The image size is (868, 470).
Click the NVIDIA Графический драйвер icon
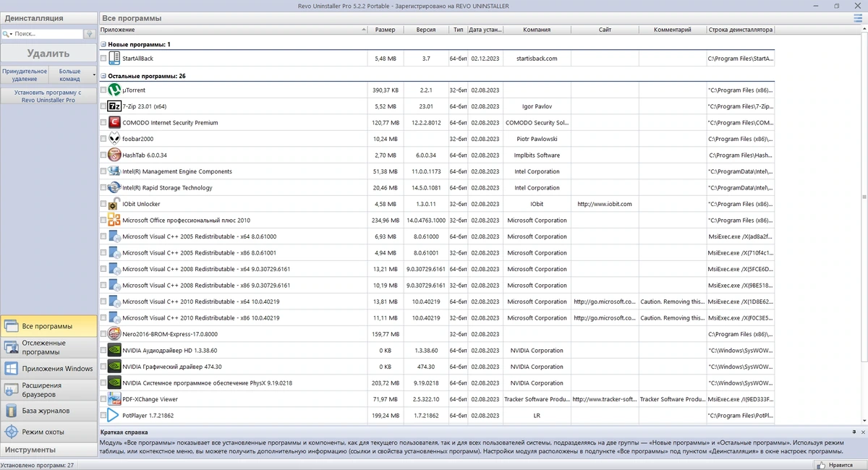click(x=114, y=367)
